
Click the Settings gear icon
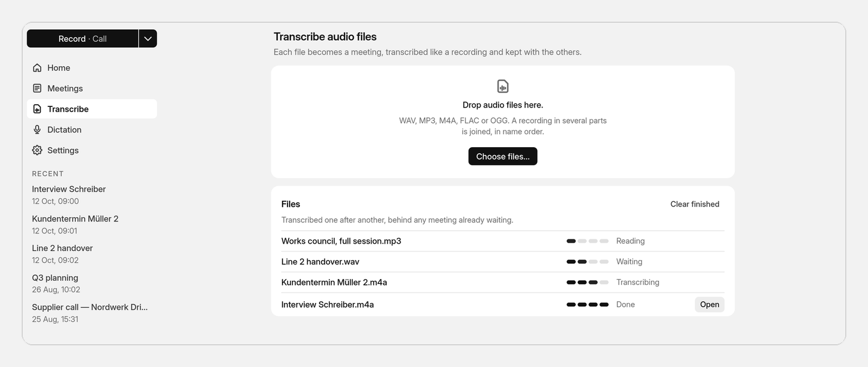click(37, 150)
